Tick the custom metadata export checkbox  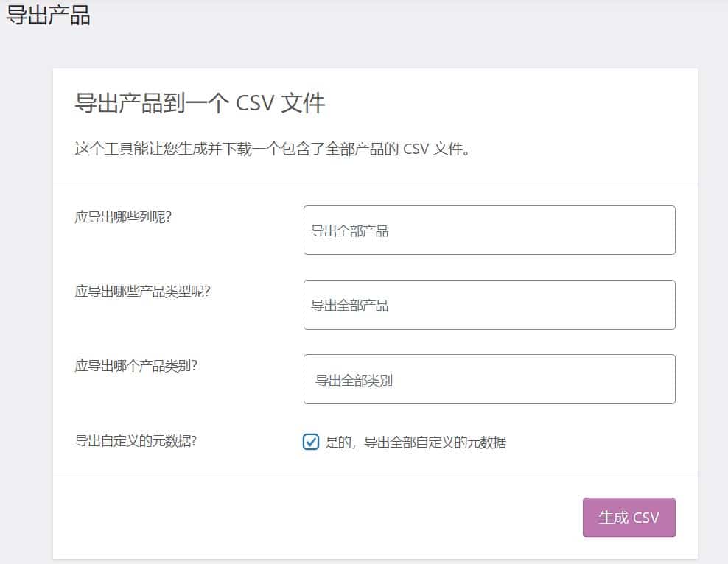click(311, 442)
